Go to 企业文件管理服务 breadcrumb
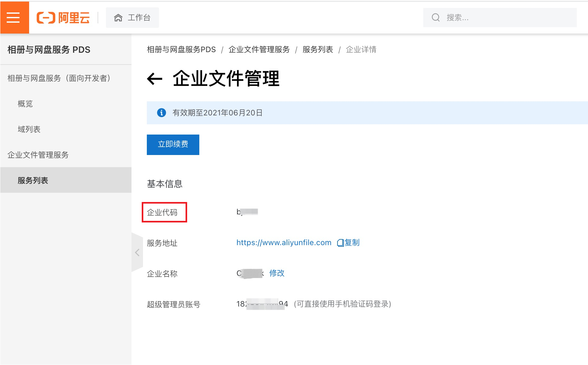 tap(259, 50)
